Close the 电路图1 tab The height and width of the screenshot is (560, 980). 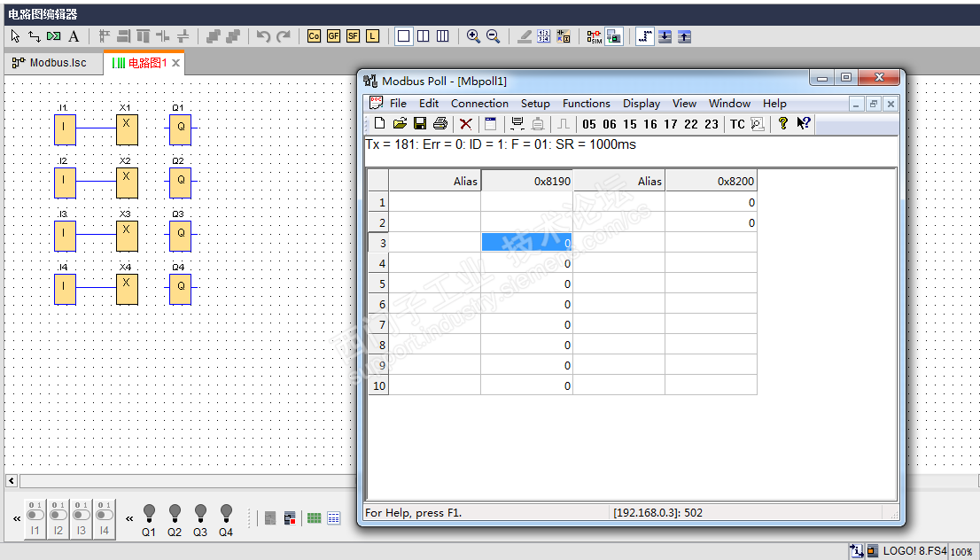[176, 63]
